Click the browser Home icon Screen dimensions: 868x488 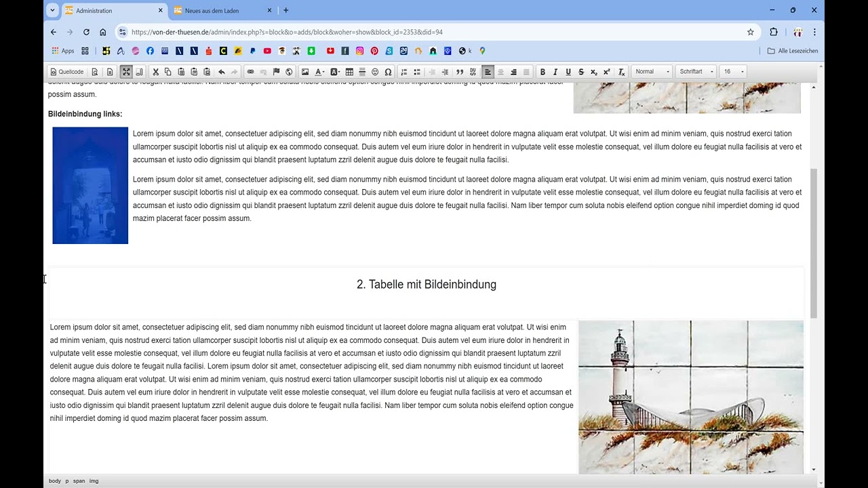[103, 32]
